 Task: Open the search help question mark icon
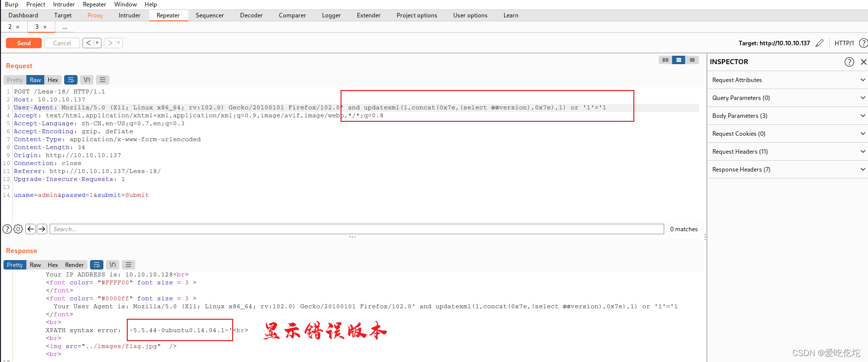pyautogui.click(x=7, y=229)
